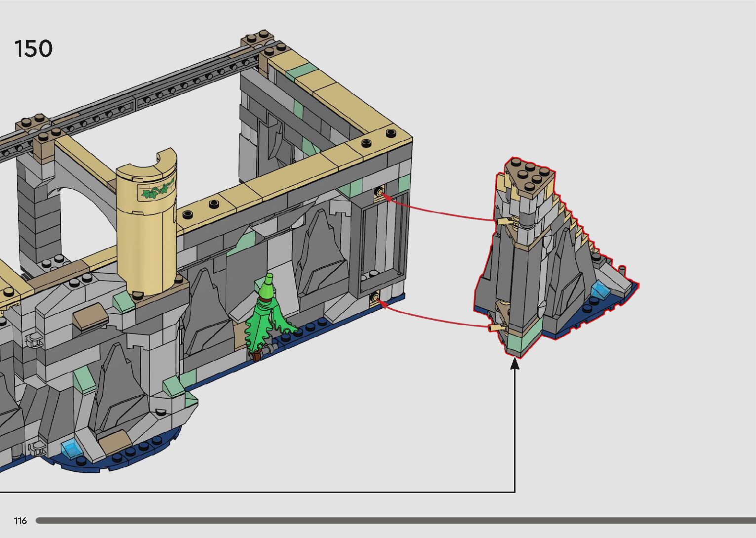Click the step number 150
The image size is (756, 538).
coord(33,49)
